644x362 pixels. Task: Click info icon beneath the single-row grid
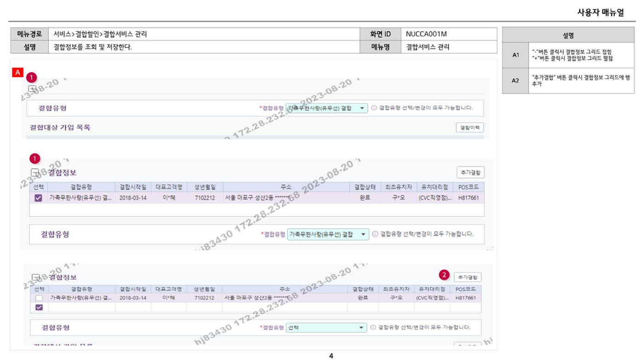point(375,234)
